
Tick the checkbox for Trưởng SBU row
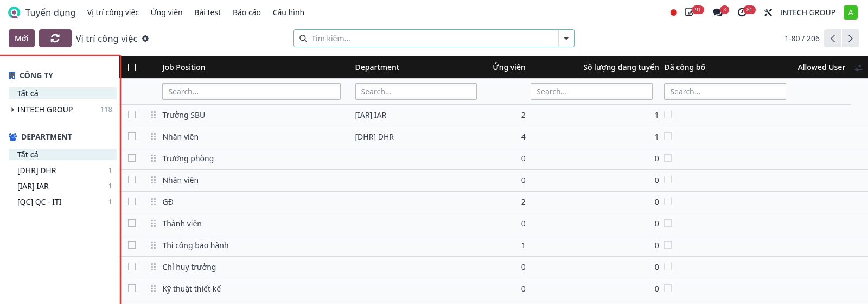point(132,115)
